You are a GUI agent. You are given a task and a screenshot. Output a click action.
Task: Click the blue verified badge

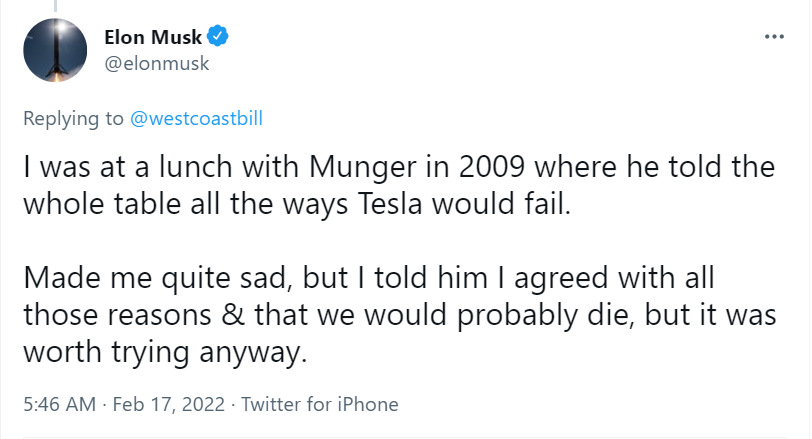[219, 38]
